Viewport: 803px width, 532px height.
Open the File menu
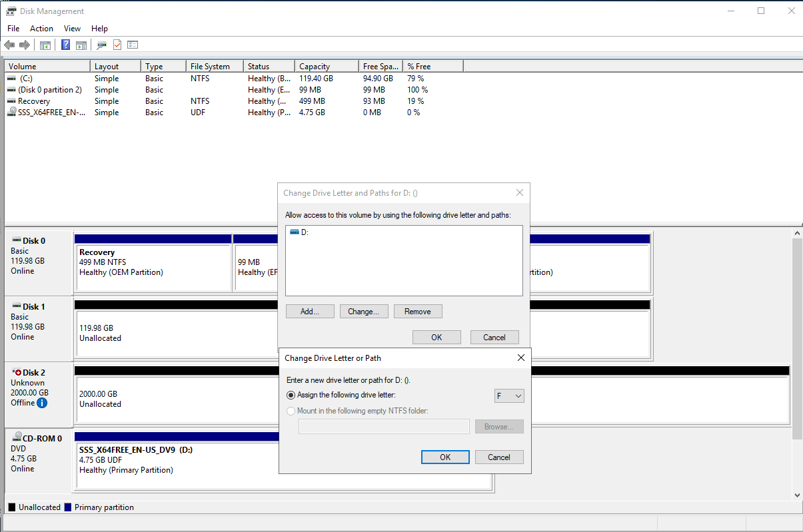point(13,29)
